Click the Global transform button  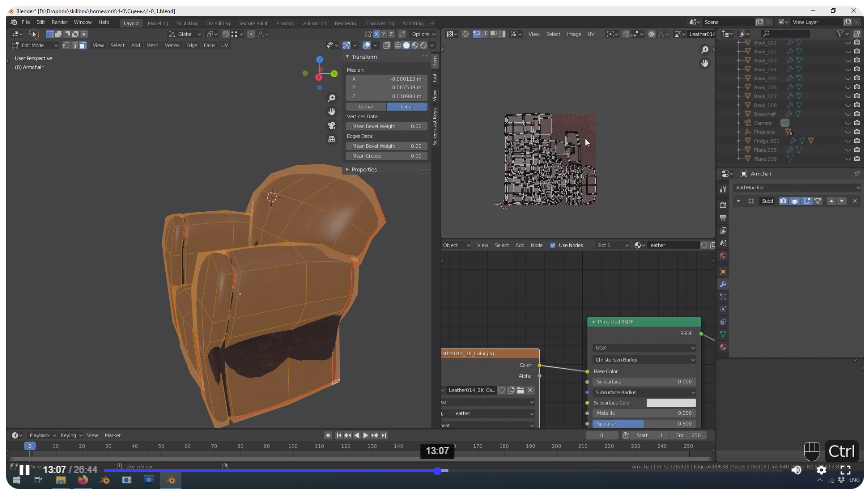coord(366,106)
